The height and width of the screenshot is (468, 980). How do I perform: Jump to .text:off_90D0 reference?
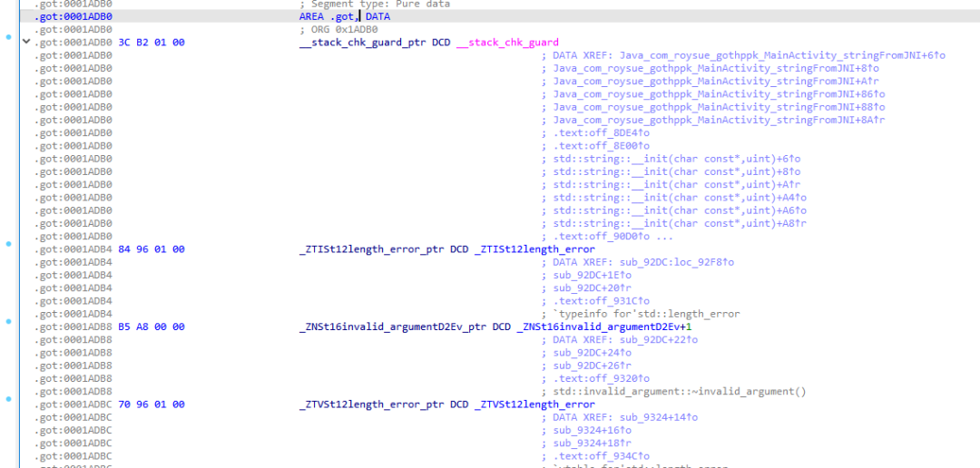point(601,236)
